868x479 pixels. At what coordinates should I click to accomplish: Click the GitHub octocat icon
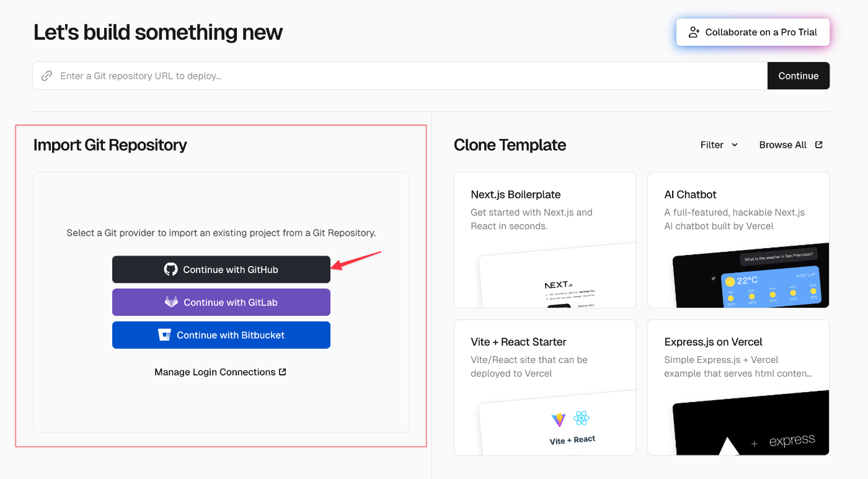[170, 269]
